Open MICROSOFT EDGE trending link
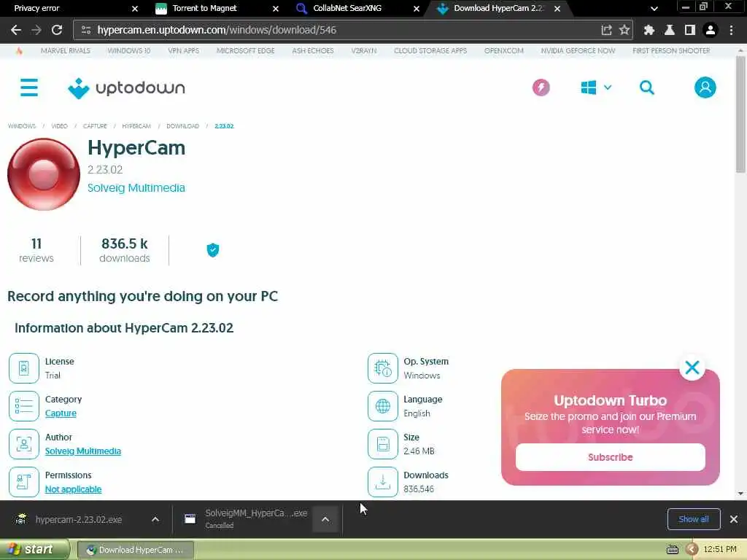This screenshot has width=747, height=560. pos(245,50)
